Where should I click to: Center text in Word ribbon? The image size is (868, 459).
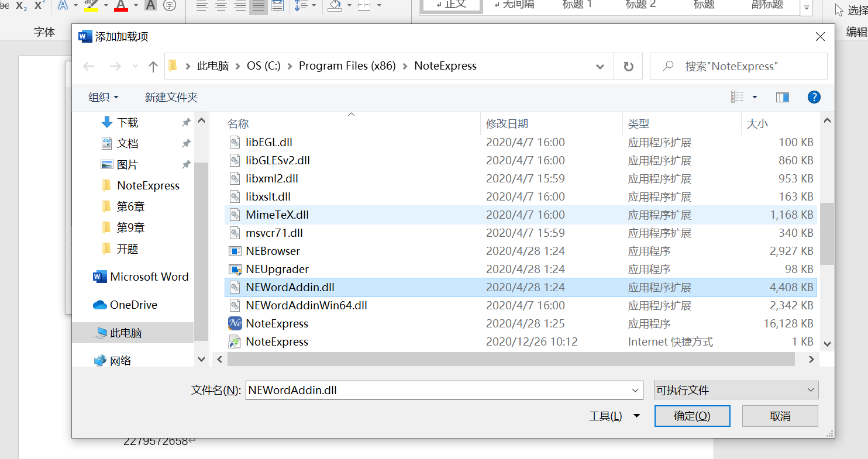(221, 5)
